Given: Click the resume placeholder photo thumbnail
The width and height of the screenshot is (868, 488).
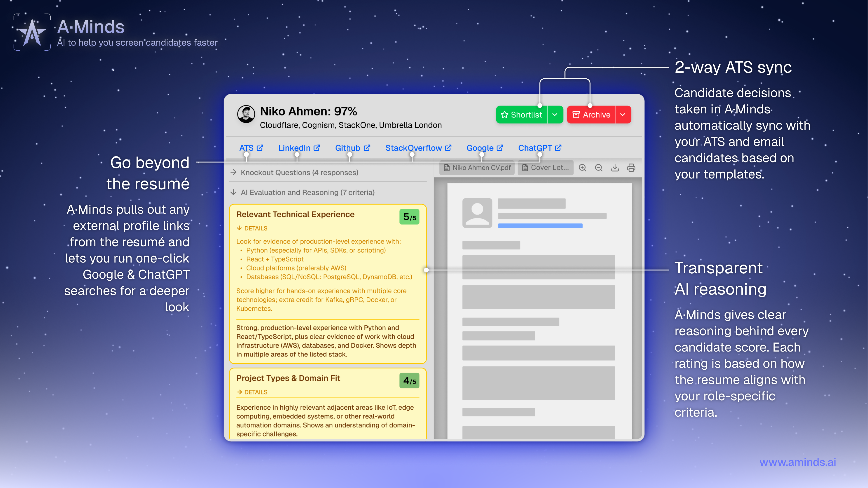Looking at the screenshot, I should tap(477, 213).
